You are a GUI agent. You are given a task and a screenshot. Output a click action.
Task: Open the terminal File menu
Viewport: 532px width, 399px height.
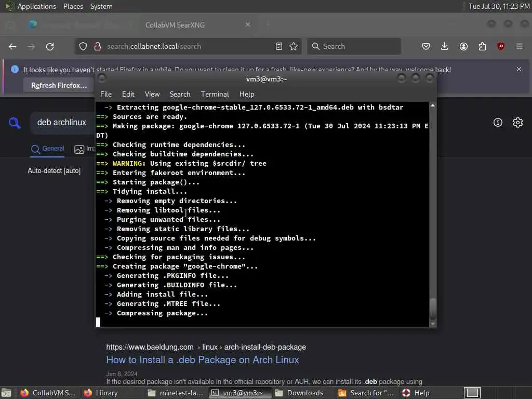(106, 95)
